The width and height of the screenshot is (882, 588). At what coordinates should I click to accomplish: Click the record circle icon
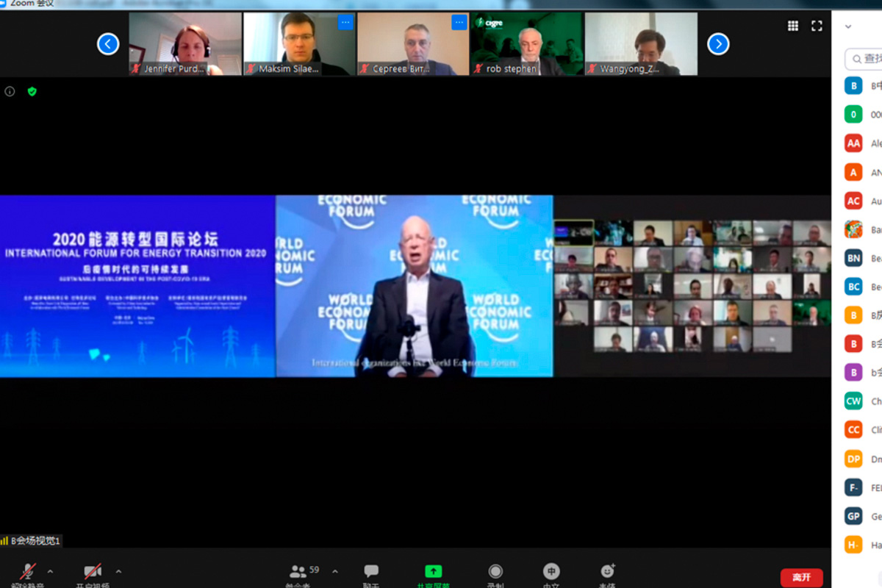[495, 571]
